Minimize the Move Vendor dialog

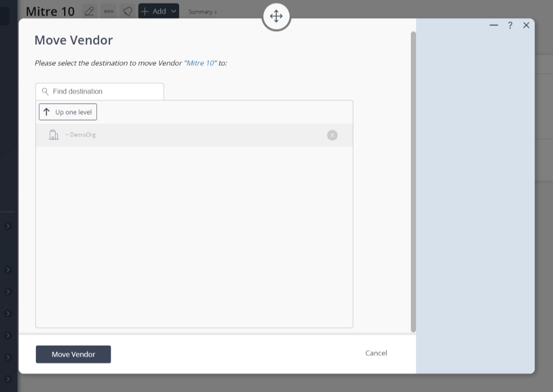(494, 25)
